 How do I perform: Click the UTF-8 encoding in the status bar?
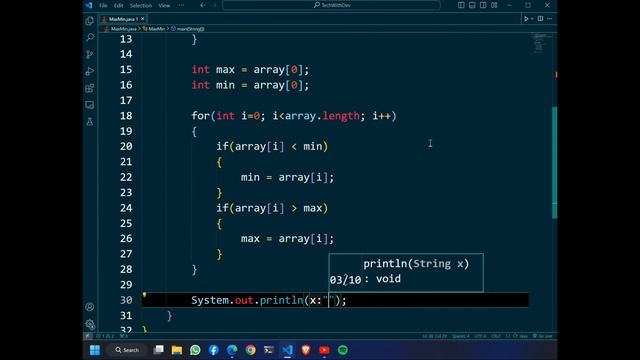coord(480,336)
